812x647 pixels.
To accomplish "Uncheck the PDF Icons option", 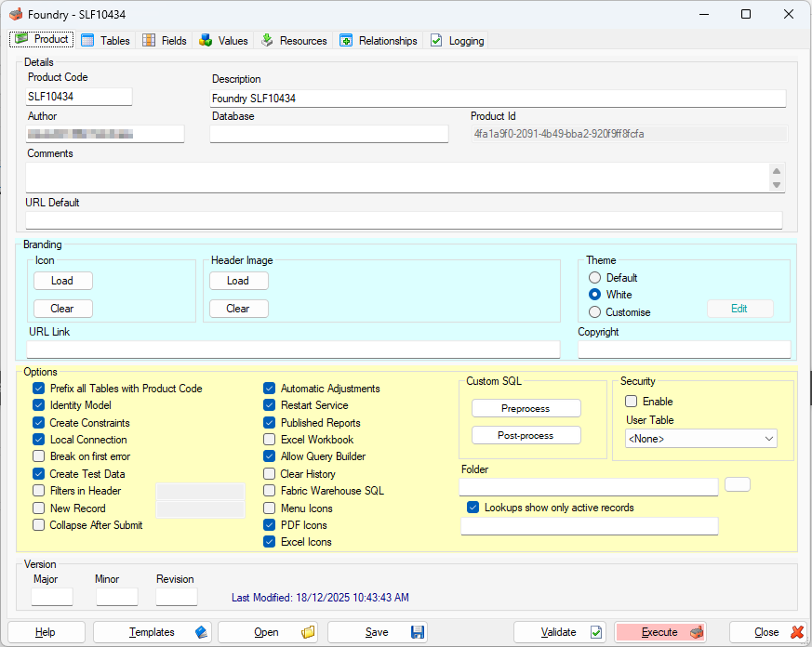I will point(270,525).
